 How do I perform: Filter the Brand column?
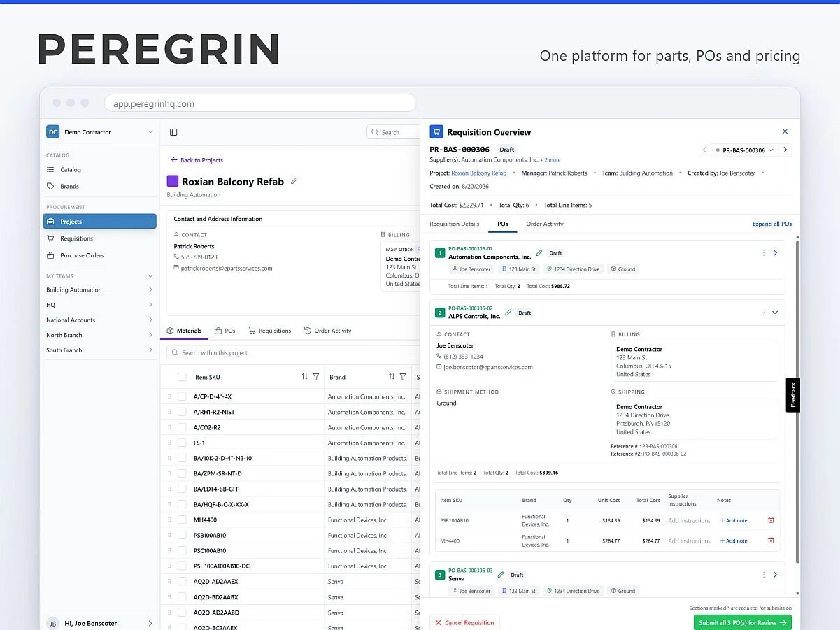(403, 377)
